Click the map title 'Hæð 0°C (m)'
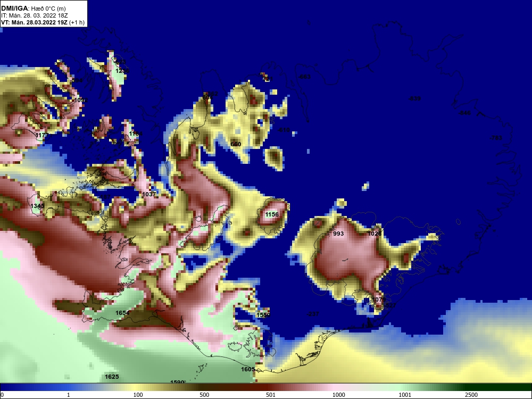Image resolution: width=532 pixels, height=399 pixels. 48,9
